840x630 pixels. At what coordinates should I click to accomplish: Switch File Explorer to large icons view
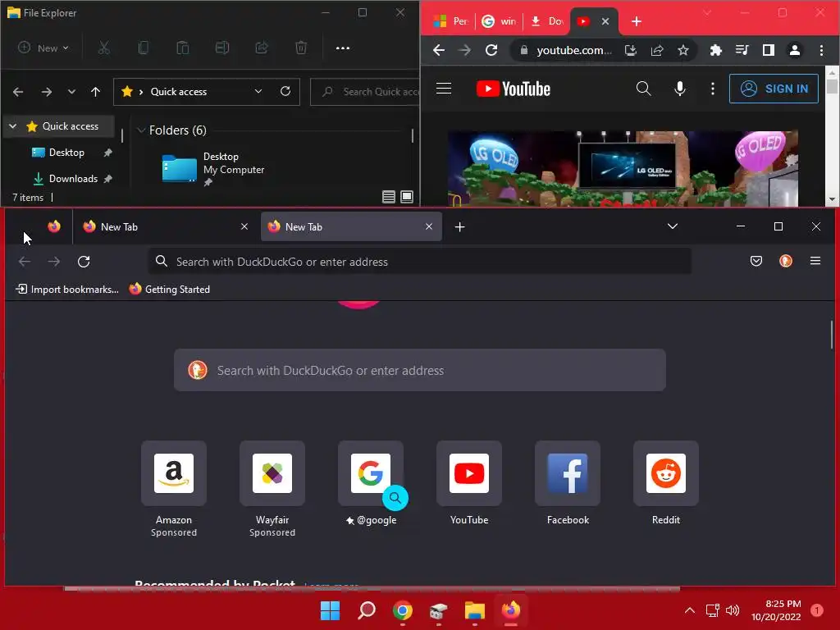[407, 197]
